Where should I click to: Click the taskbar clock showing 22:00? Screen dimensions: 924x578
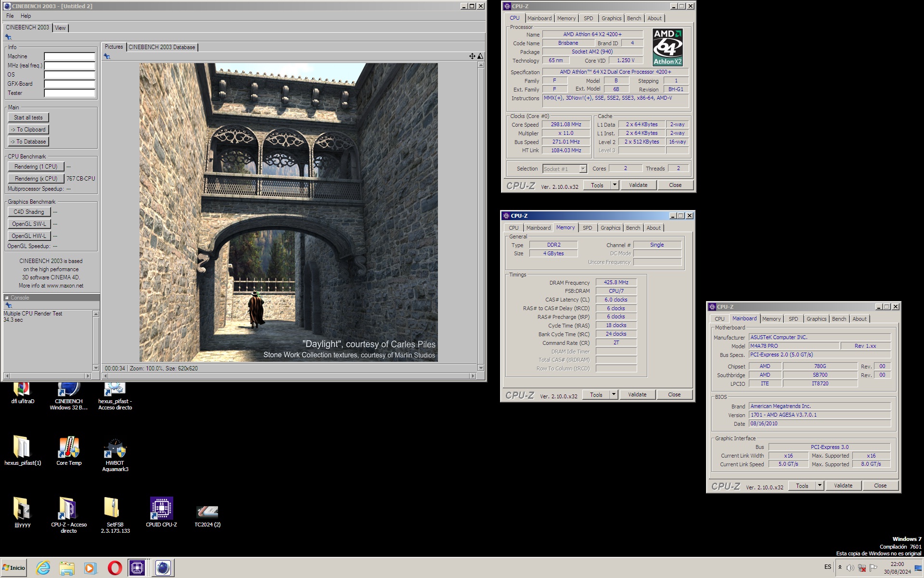coord(897,568)
